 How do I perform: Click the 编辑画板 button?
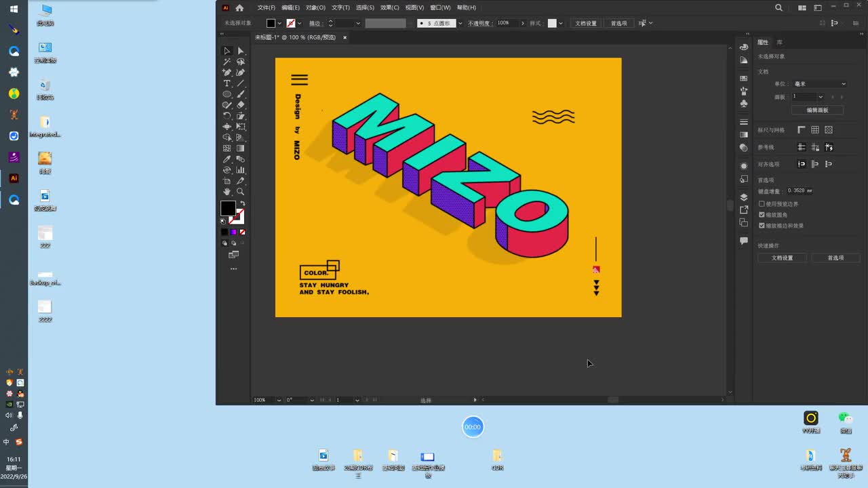(817, 110)
